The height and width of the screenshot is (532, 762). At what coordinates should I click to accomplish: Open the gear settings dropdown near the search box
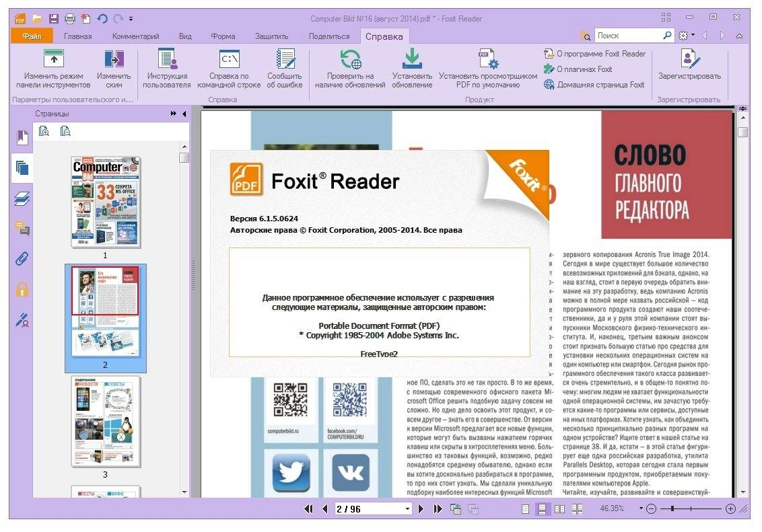[x=686, y=36]
